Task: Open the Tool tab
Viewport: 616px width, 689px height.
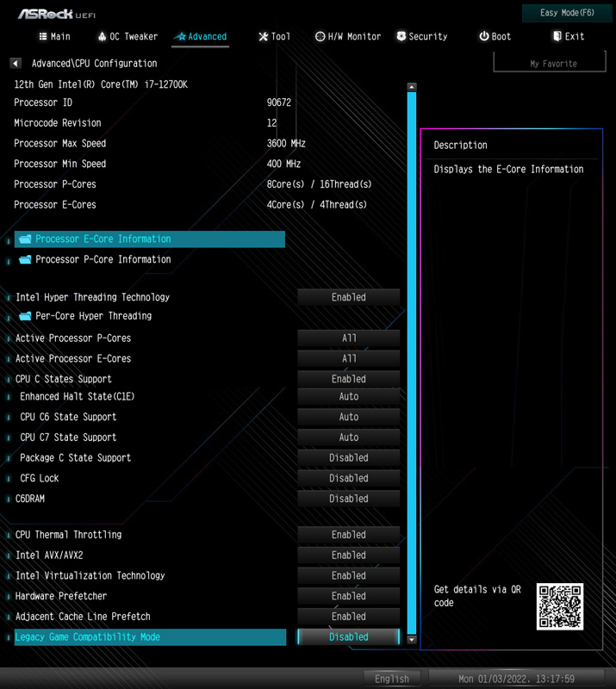Action: [274, 36]
